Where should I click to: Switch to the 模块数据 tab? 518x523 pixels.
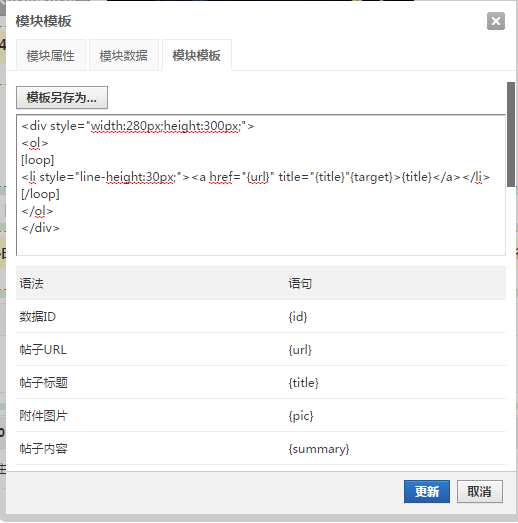pyautogui.click(x=124, y=55)
